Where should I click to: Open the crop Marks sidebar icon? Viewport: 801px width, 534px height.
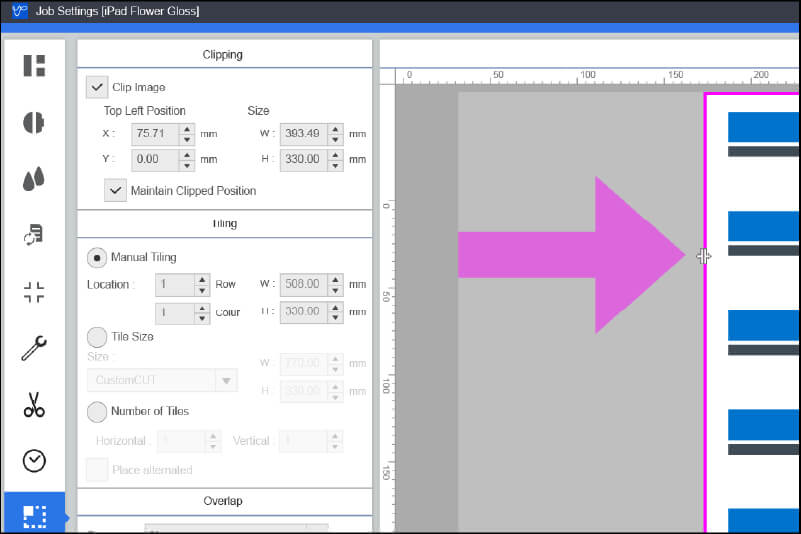[x=34, y=292]
